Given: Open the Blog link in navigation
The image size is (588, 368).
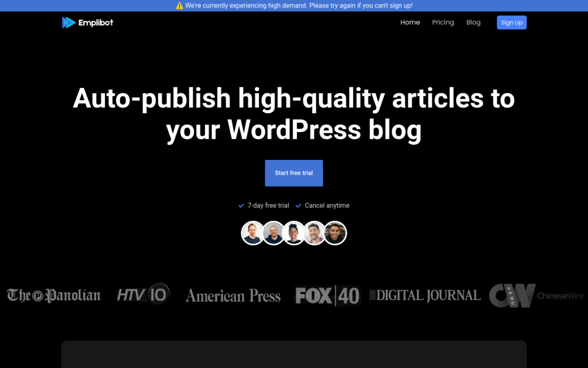Looking at the screenshot, I should [473, 22].
